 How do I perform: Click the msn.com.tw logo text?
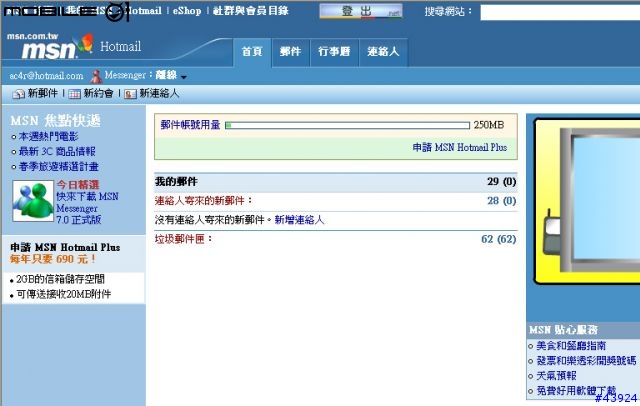pyautogui.click(x=33, y=36)
